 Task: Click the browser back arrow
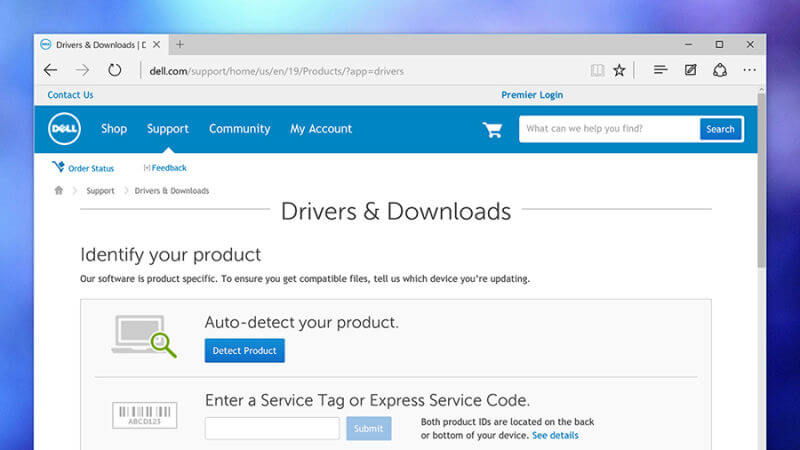pos(51,70)
